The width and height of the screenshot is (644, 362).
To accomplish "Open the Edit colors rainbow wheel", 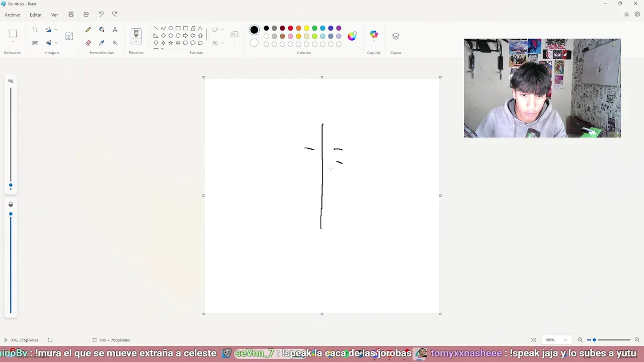I will coord(352,36).
